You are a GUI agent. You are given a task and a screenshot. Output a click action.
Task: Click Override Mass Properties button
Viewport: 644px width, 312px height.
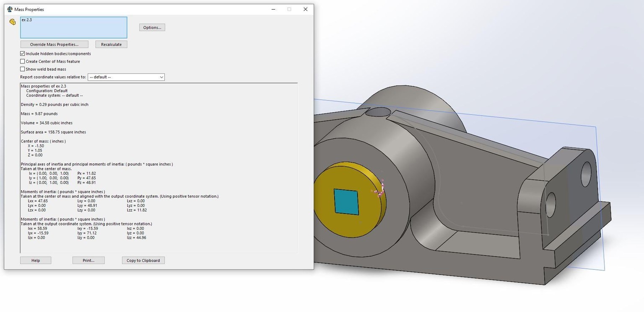55,44
